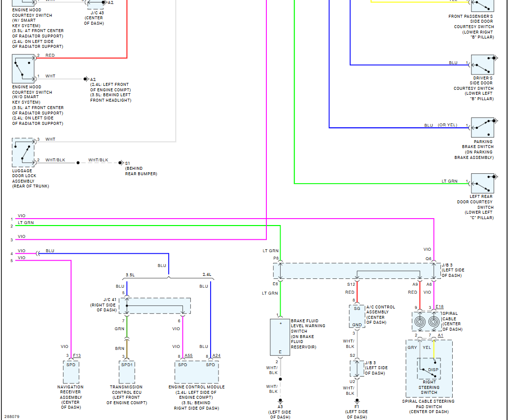Select the luggage door lock assembly symbol
This screenshot has height=420, width=509.
[x=23, y=153]
